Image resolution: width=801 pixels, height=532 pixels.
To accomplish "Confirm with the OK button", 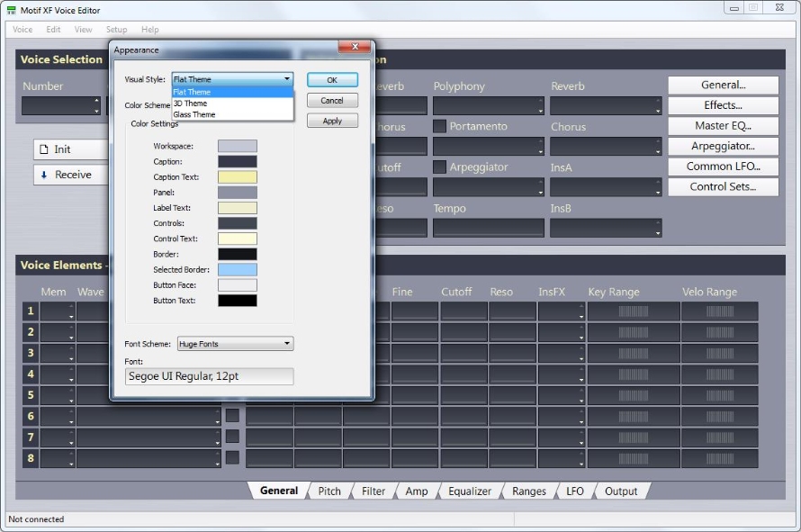I will click(332, 80).
